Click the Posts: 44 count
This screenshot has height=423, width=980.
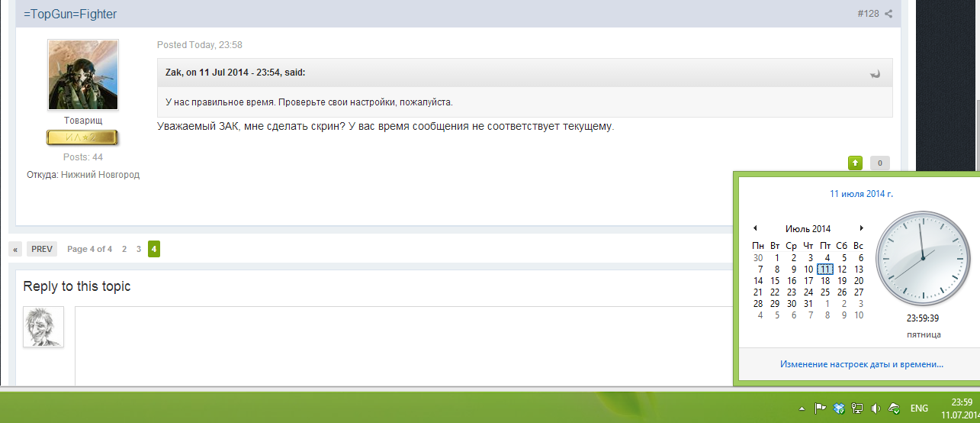pos(83,157)
